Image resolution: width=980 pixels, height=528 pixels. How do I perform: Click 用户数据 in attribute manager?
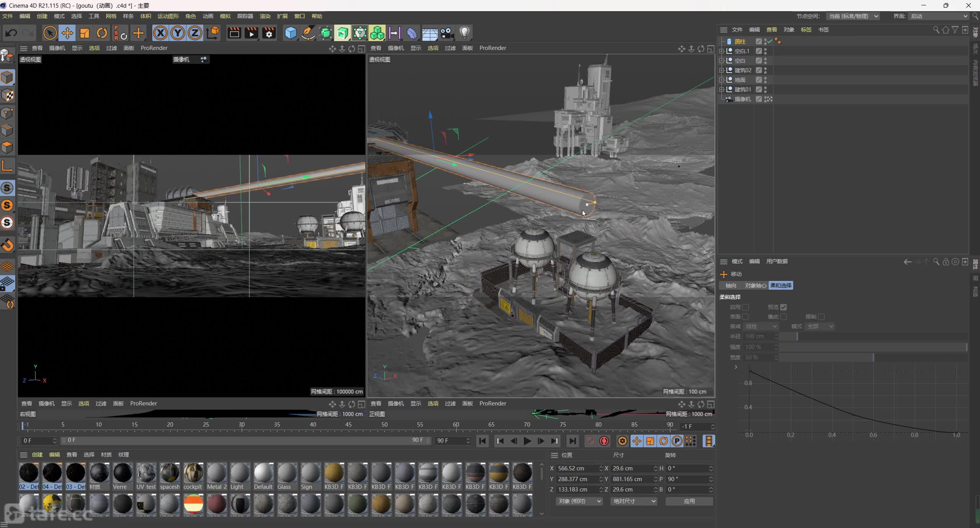pyautogui.click(x=777, y=261)
